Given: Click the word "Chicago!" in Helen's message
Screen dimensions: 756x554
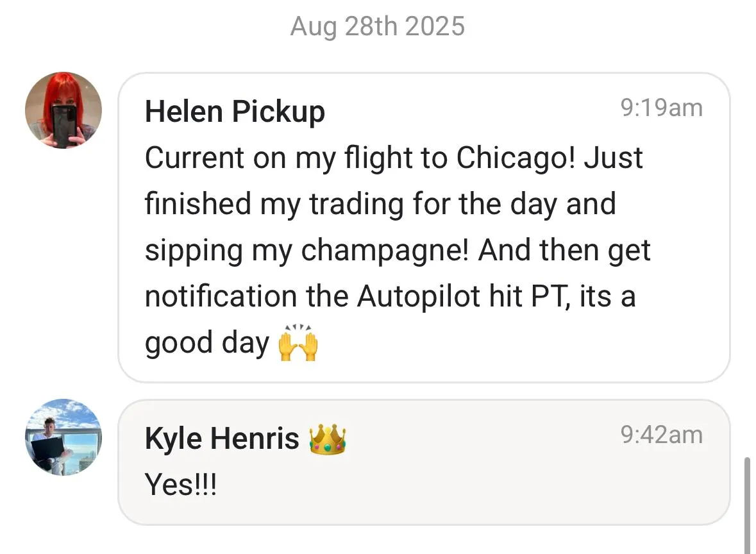Looking at the screenshot, I should (x=516, y=158).
